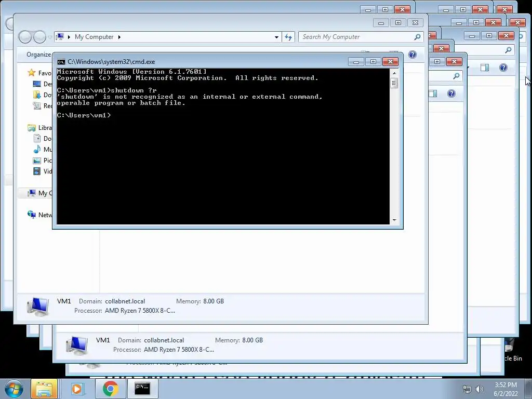
Task: Click the VM1 computer icon in second window details pane
Action: [x=77, y=345]
